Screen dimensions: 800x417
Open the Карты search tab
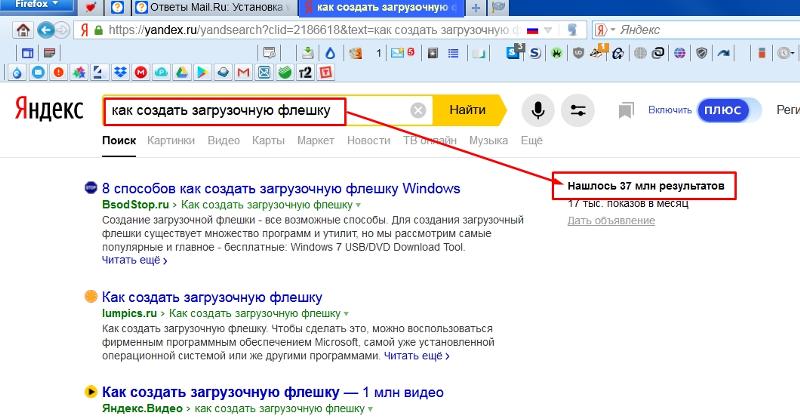(268, 140)
